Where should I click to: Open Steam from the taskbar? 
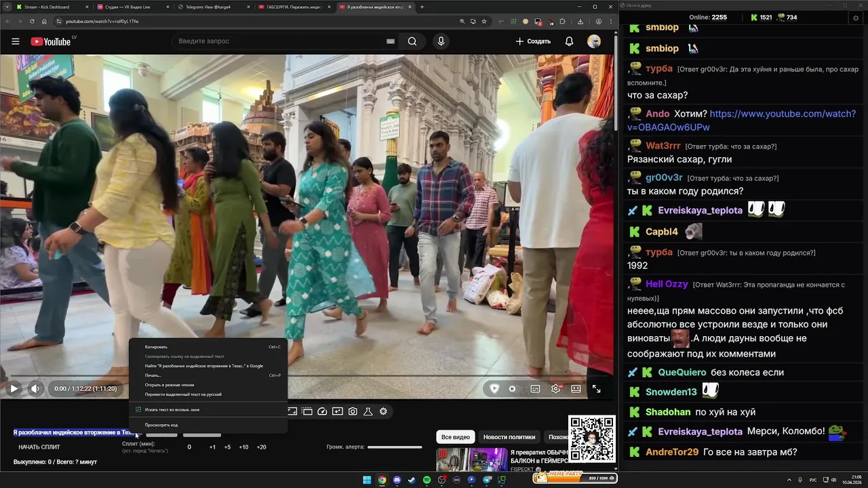tap(412, 480)
